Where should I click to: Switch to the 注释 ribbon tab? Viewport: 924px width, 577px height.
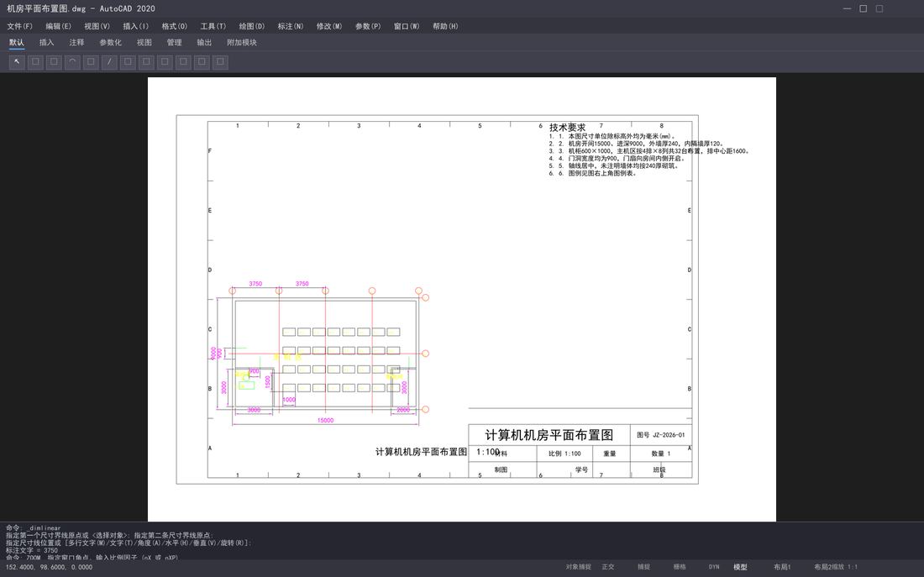(76, 43)
